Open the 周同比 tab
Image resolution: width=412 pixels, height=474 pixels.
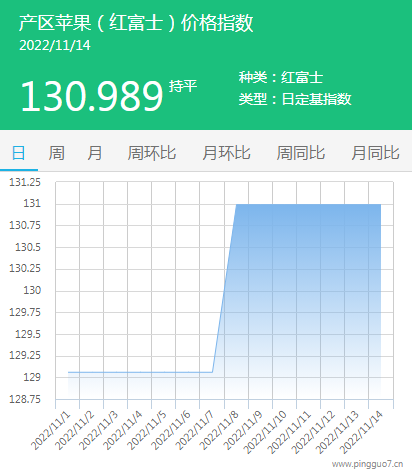tap(301, 153)
